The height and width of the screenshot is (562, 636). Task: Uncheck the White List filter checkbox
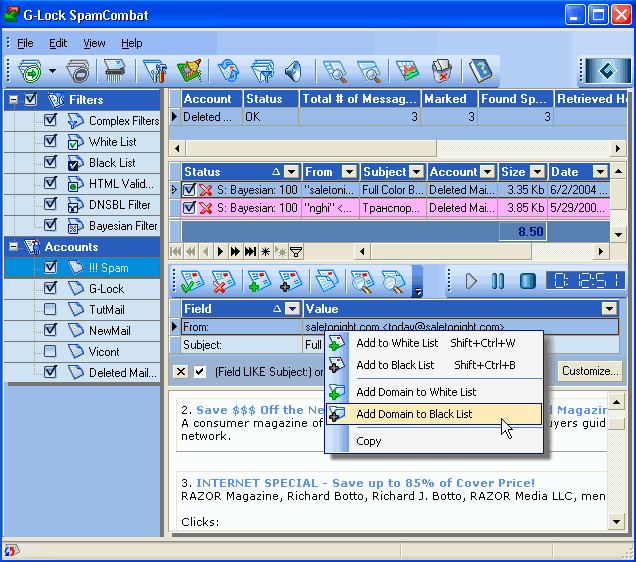(50, 141)
